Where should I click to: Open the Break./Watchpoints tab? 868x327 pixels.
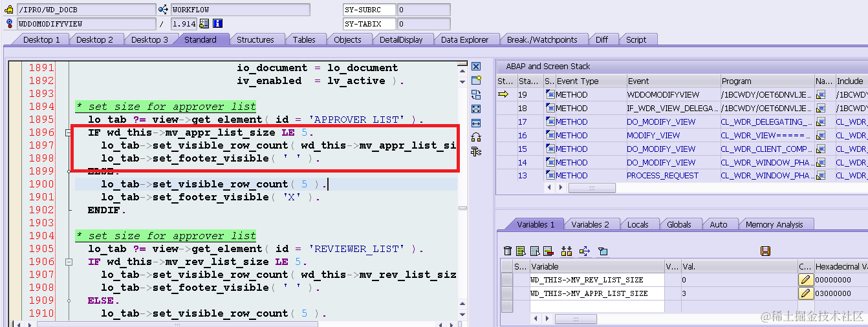[x=542, y=39]
